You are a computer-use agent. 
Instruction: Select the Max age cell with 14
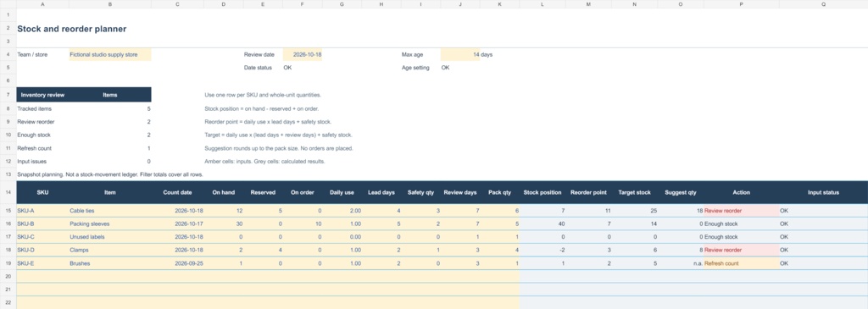(x=460, y=55)
